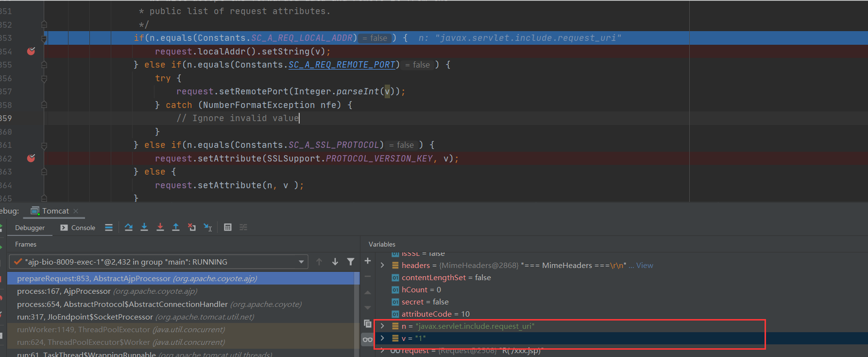Click the Remove Watch minus icon
The image size is (868, 357).
pos(368,276)
